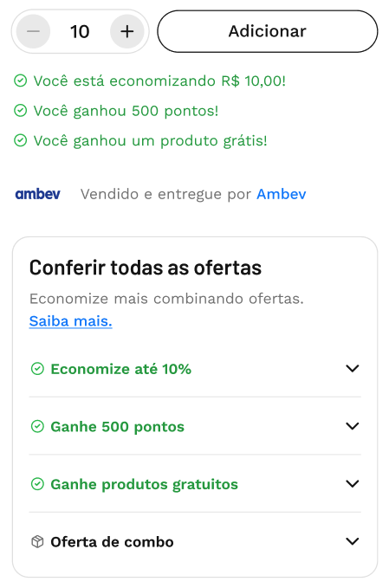The width and height of the screenshot is (389, 588).
Task: Expand Ganhe produtos gratuitos chevron
Action: click(353, 484)
